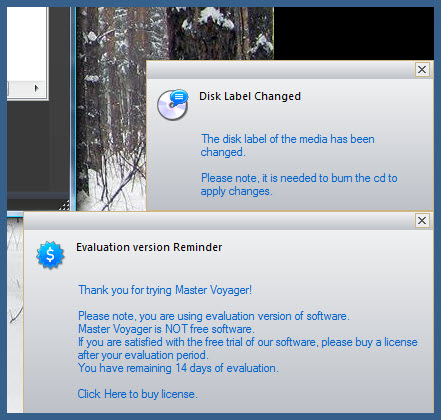Click 'Master Voyager is NOT free software.' line
The image size is (441, 420).
tap(166, 329)
